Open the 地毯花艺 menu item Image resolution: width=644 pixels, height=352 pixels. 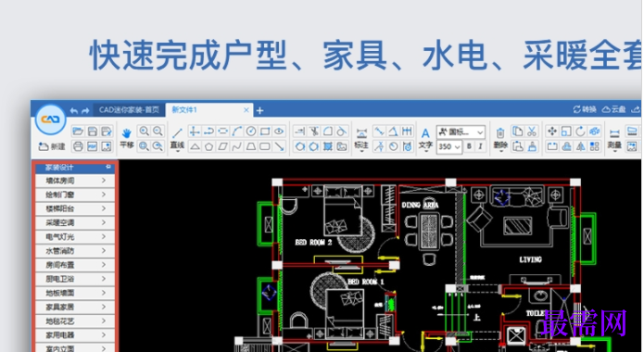75,321
